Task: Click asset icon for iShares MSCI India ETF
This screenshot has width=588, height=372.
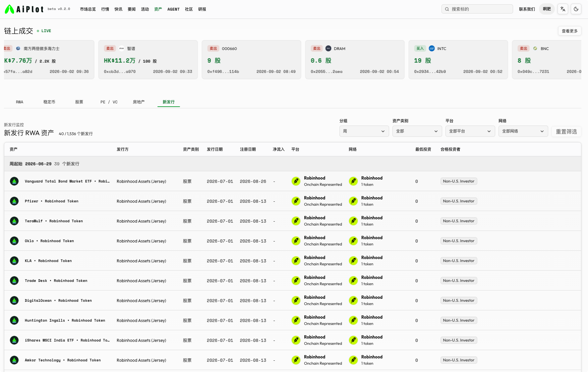Action: [x=14, y=340]
